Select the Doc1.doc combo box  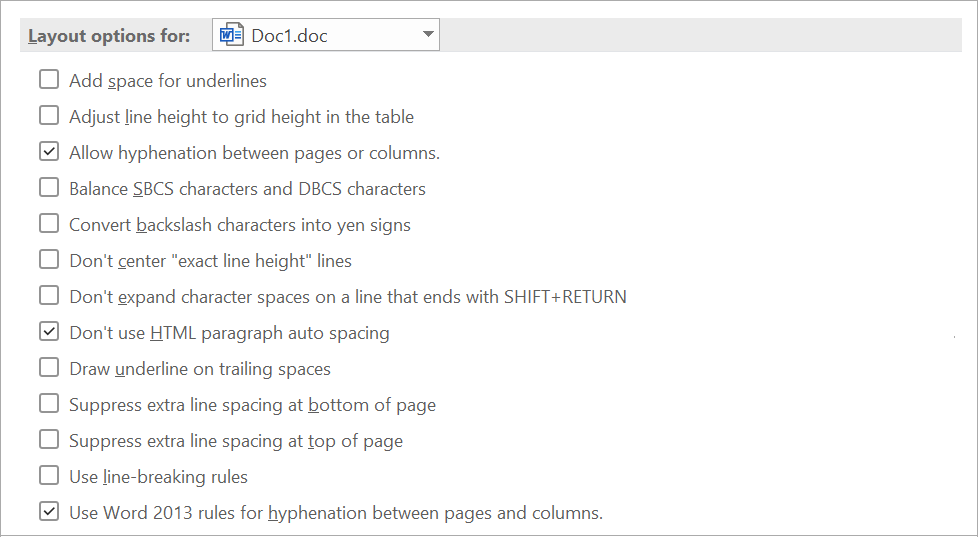coord(326,35)
